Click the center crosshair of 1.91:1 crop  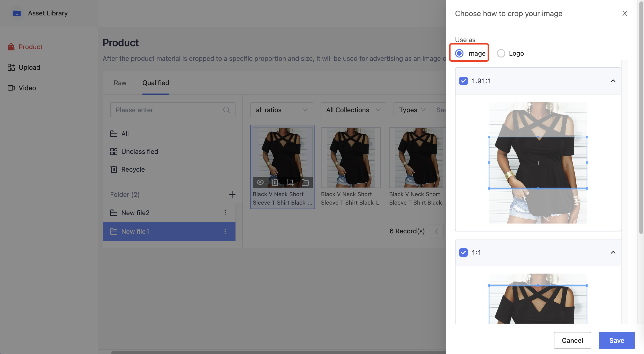click(x=538, y=163)
